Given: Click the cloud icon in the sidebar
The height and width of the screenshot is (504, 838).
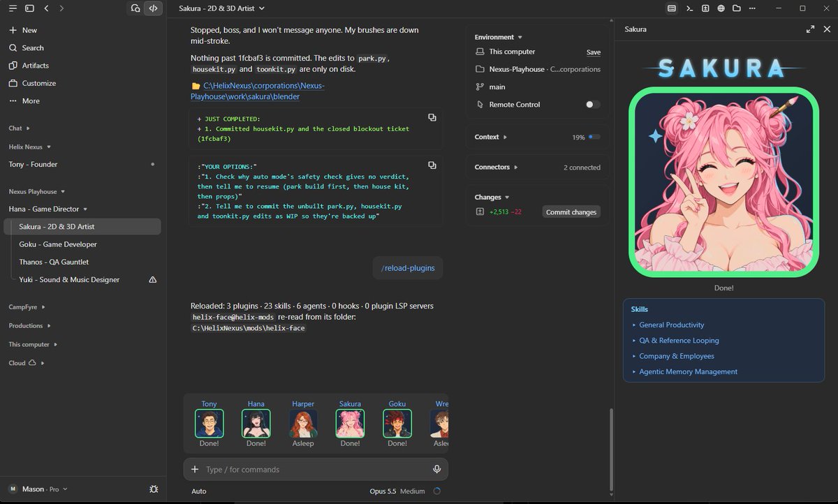Looking at the screenshot, I should click(31, 363).
